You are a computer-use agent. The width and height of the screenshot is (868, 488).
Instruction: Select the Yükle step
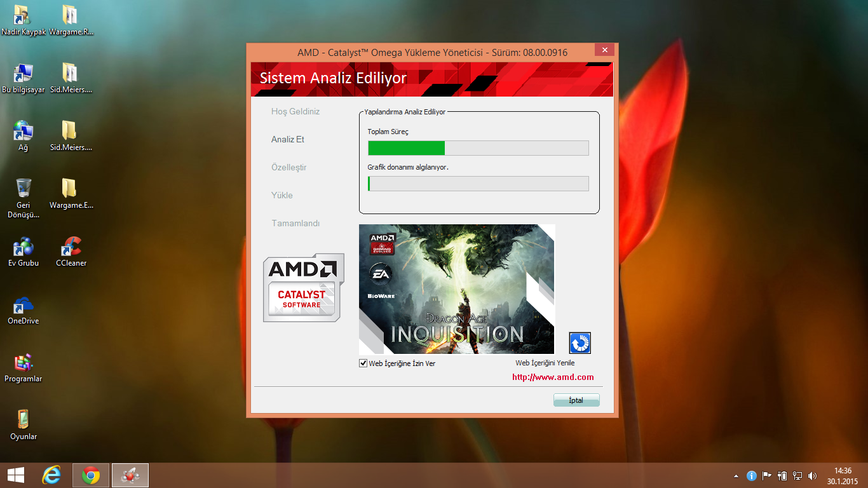pyautogui.click(x=282, y=195)
